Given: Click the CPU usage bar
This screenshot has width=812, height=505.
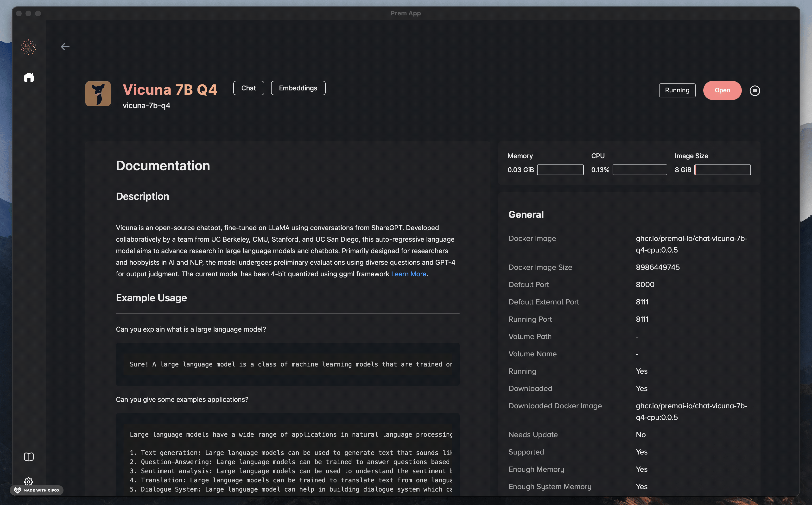Looking at the screenshot, I should 640,170.
